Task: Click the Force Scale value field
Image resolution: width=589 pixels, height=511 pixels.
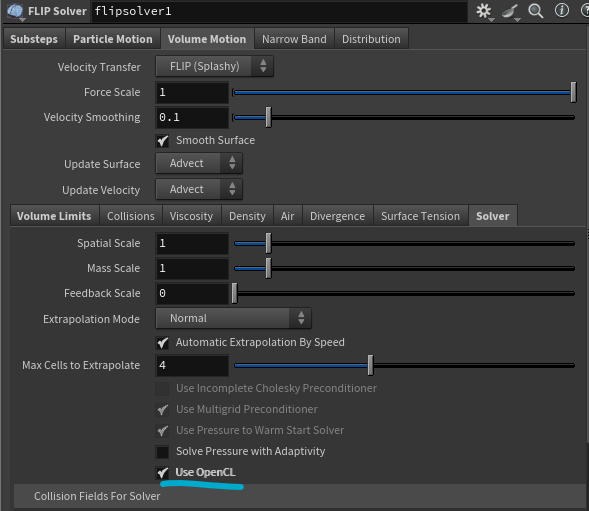Action: [192, 92]
